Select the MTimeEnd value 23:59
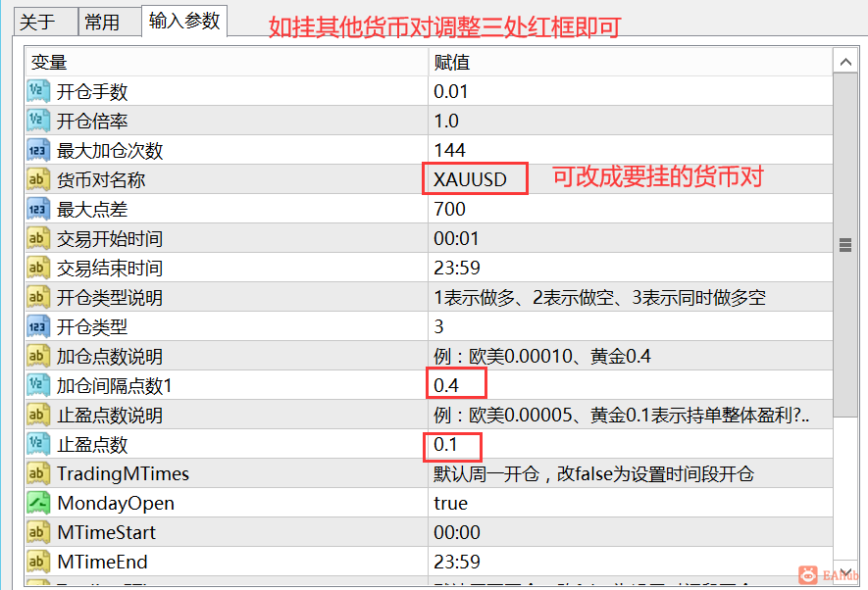This screenshot has height=590, width=868. 630,562
